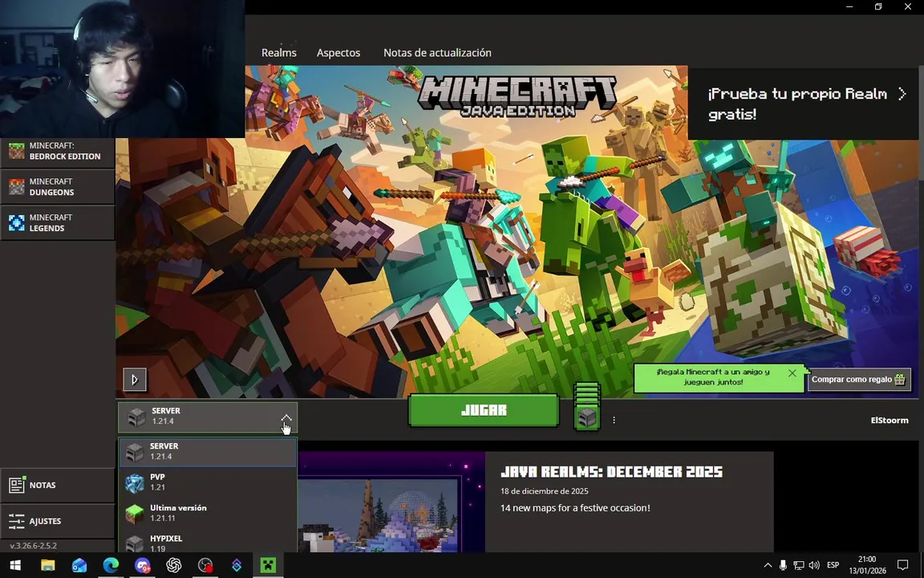Open Minecraft Legends from the sidebar
924x578 pixels.
[57, 223]
